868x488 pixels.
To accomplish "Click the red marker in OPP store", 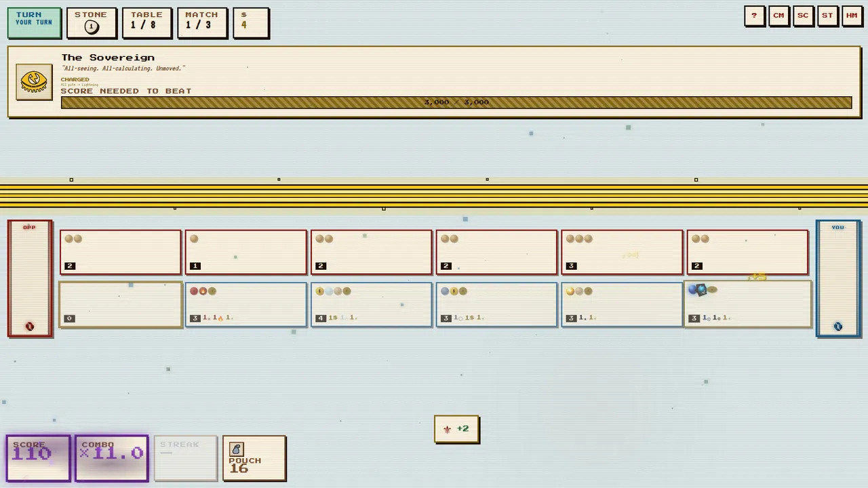I will coord(30,327).
